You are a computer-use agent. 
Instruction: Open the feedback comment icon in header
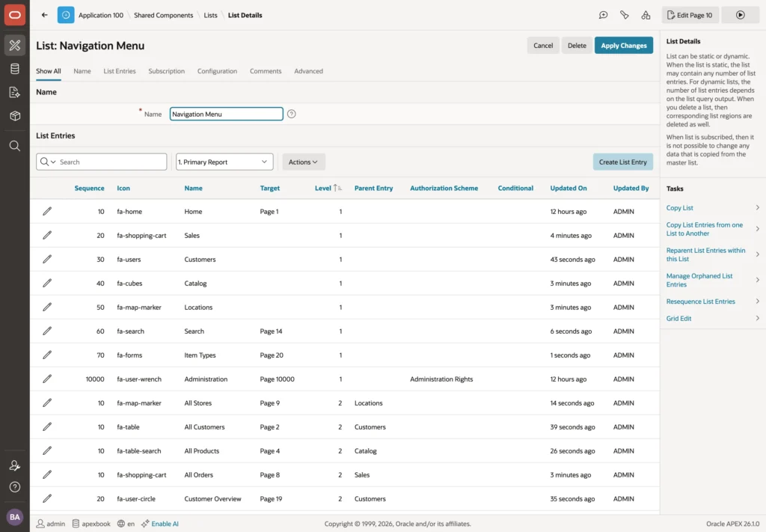pos(604,15)
